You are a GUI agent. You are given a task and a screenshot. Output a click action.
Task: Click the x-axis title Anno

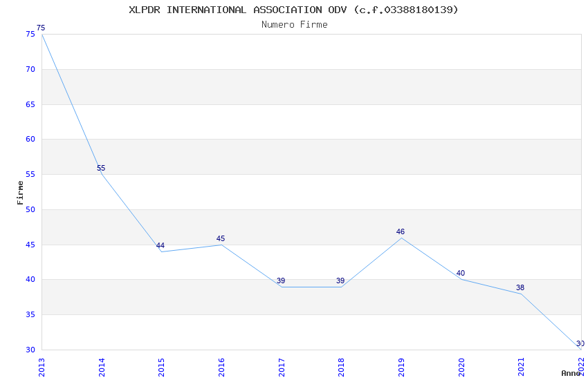tap(571, 373)
